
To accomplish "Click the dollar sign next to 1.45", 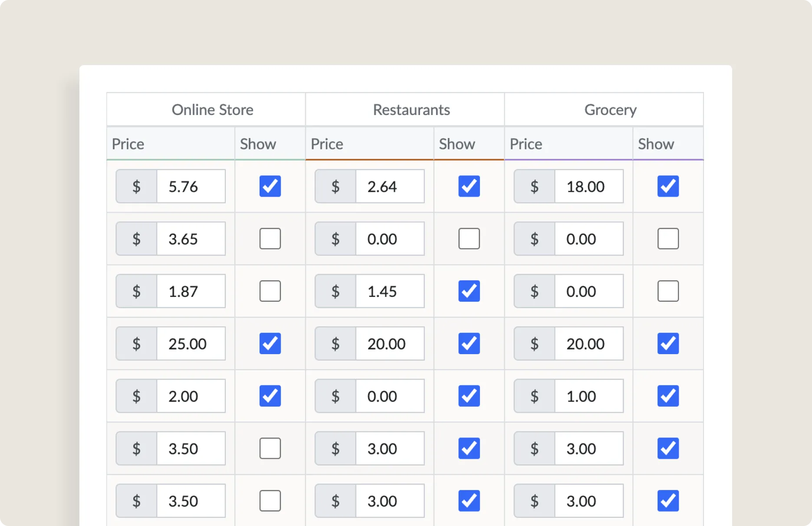I will coord(335,291).
